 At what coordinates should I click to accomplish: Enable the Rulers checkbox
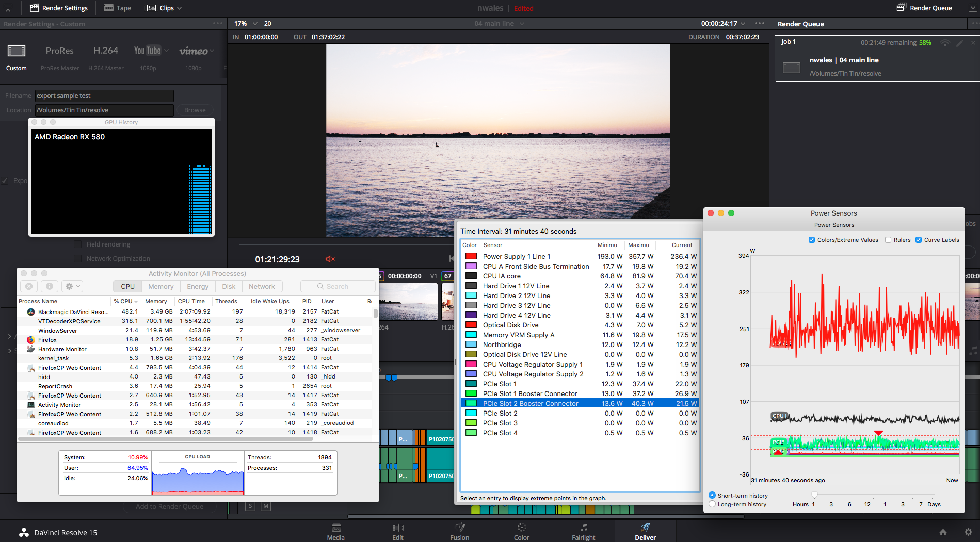[888, 240]
